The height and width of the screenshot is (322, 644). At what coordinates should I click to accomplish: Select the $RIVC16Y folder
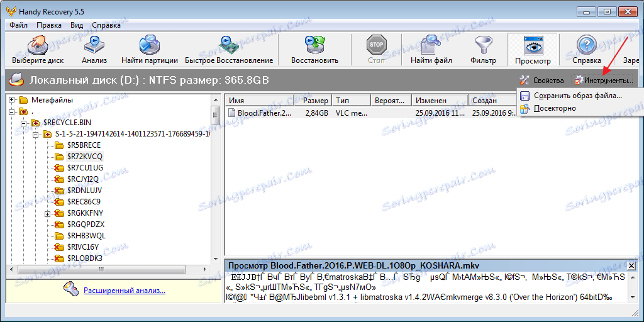tap(82, 247)
